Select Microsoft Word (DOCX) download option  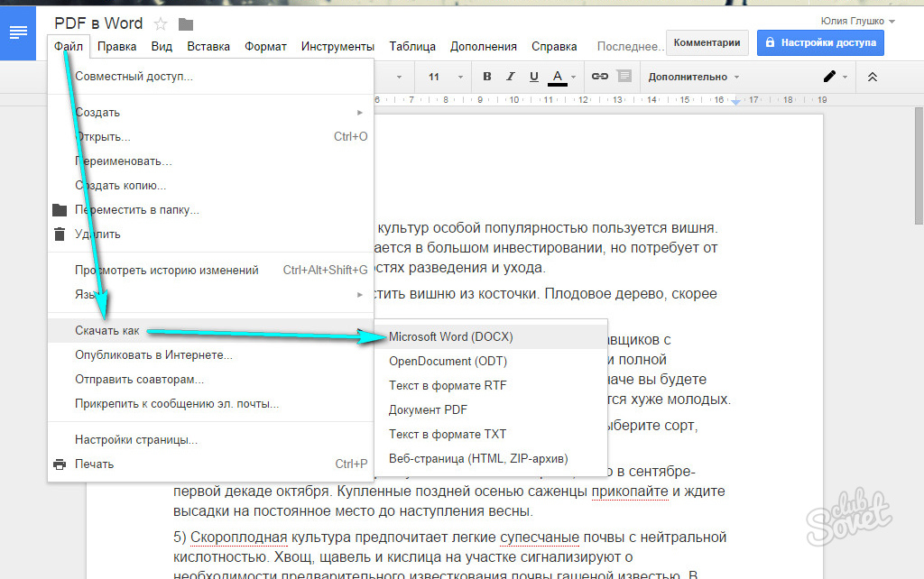[x=450, y=336]
